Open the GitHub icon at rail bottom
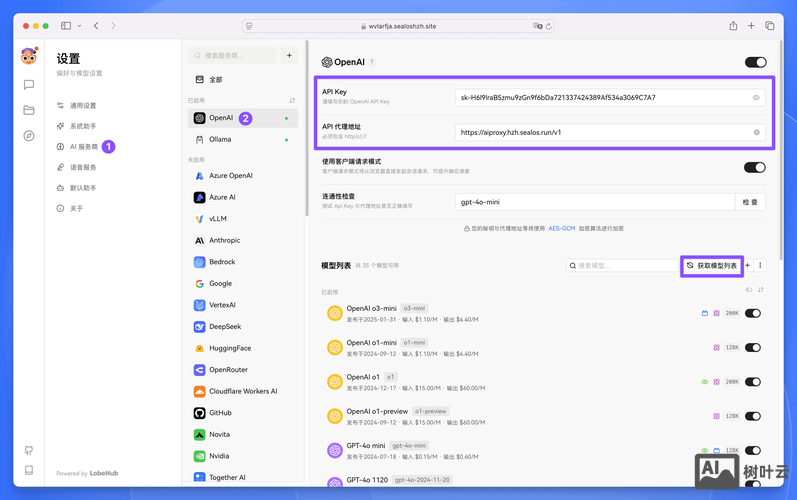 (29, 450)
